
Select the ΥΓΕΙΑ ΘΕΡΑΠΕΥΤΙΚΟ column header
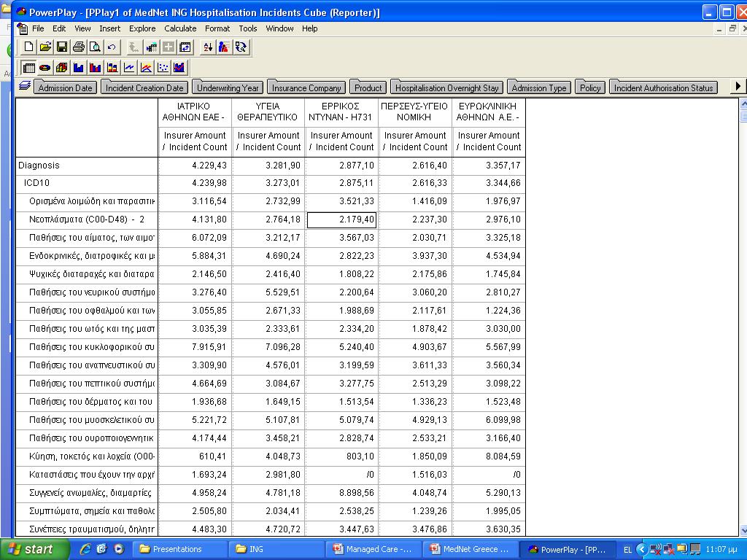268,112
